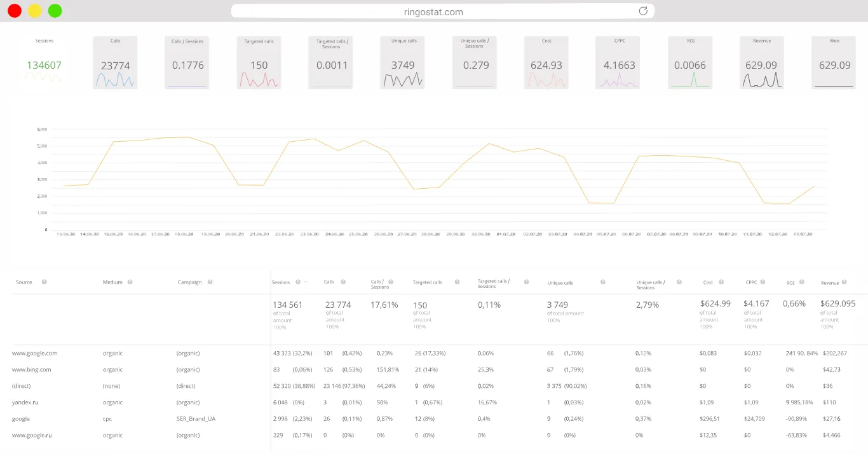Image resolution: width=868 pixels, height=454 pixels.
Task: Switch chart to Targeted calls metric
Action: tap(259, 62)
